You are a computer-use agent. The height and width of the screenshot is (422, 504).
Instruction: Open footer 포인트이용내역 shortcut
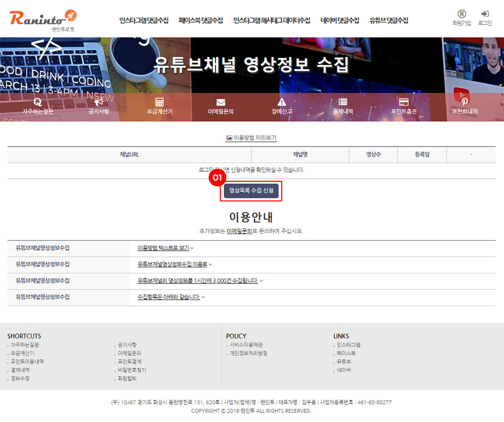pos(27,362)
